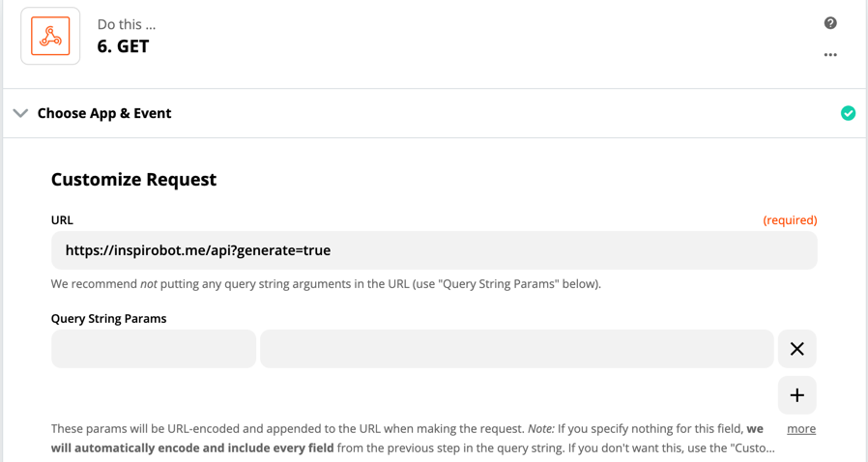
Task: Click the Query String Params label
Action: pyautogui.click(x=108, y=319)
